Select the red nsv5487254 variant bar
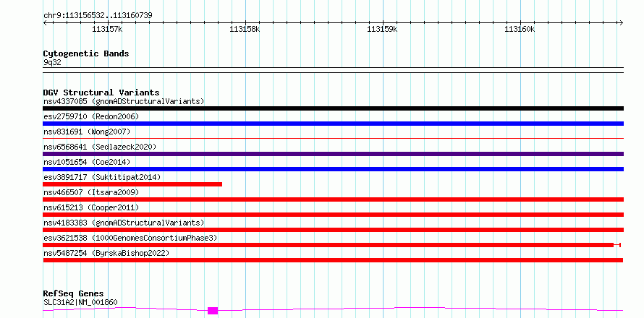The width and height of the screenshot is (644, 318). (333, 260)
